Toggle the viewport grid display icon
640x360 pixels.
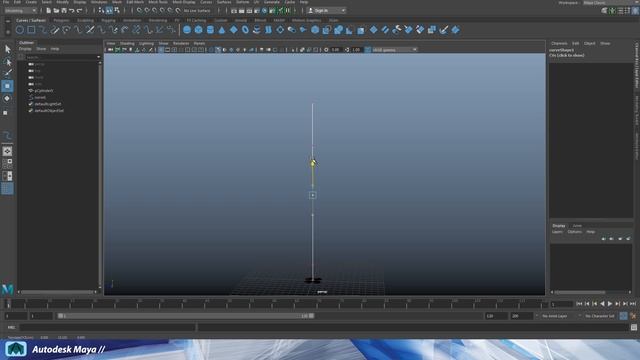(161, 50)
